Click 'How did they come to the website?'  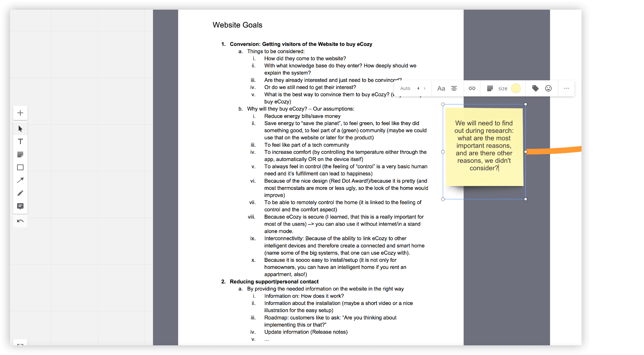(x=305, y=58)
